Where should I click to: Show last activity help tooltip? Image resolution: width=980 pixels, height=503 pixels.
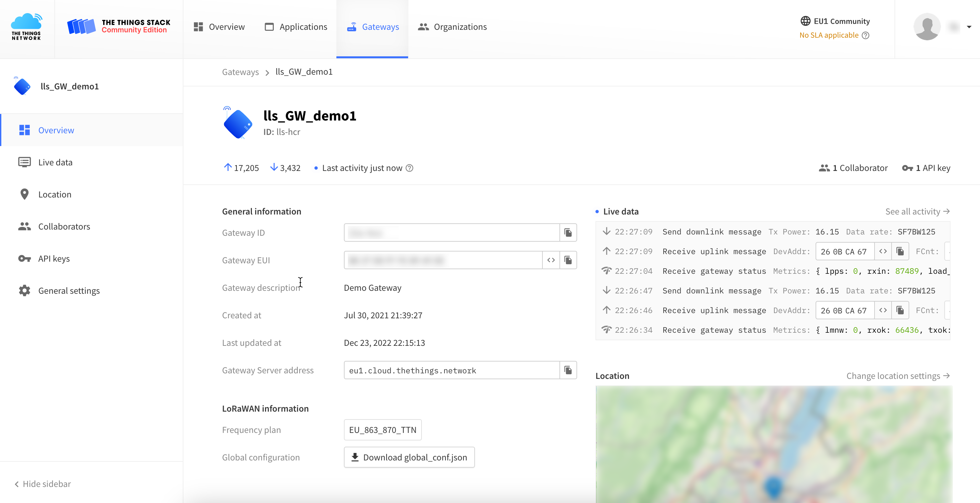tap(409, 168)
